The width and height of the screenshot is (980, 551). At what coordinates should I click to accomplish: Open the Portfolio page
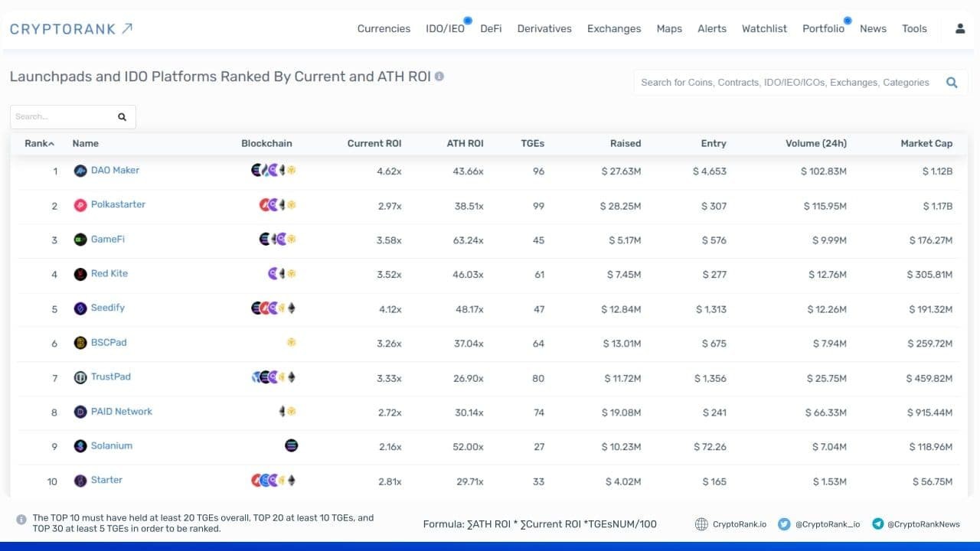823,28
